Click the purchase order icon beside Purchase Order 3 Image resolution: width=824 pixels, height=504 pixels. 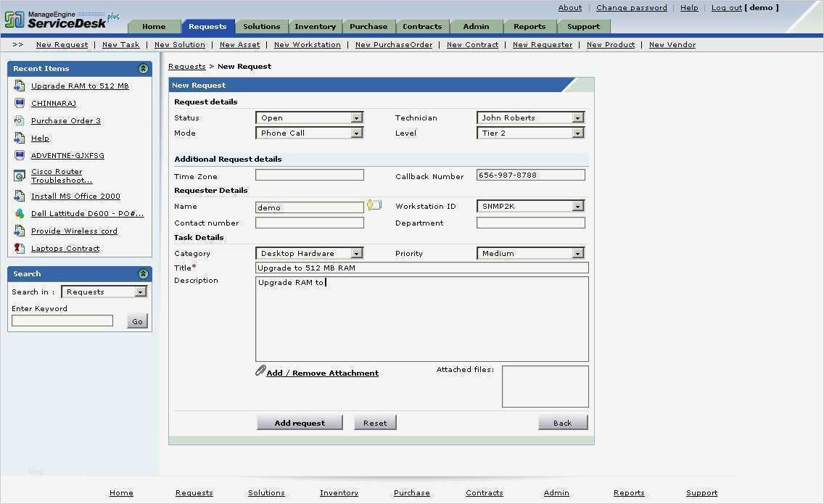coord(20,120)
